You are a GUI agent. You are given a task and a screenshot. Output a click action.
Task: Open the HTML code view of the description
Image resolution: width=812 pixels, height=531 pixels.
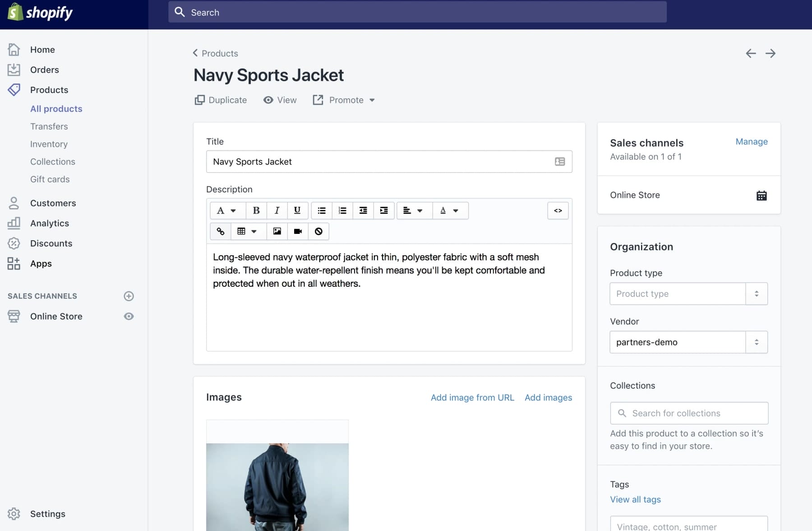coord(558,210)
